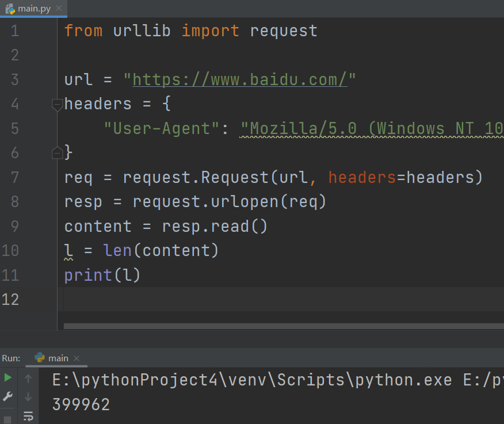
Task: Open run configuration settings with the wrench icon
Action: pos(7,396)
